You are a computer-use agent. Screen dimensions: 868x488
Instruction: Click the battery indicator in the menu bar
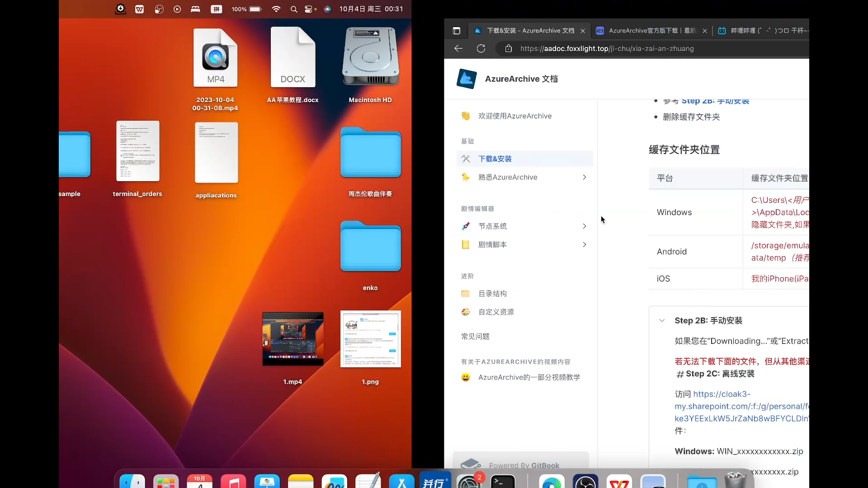pos(247,9)
